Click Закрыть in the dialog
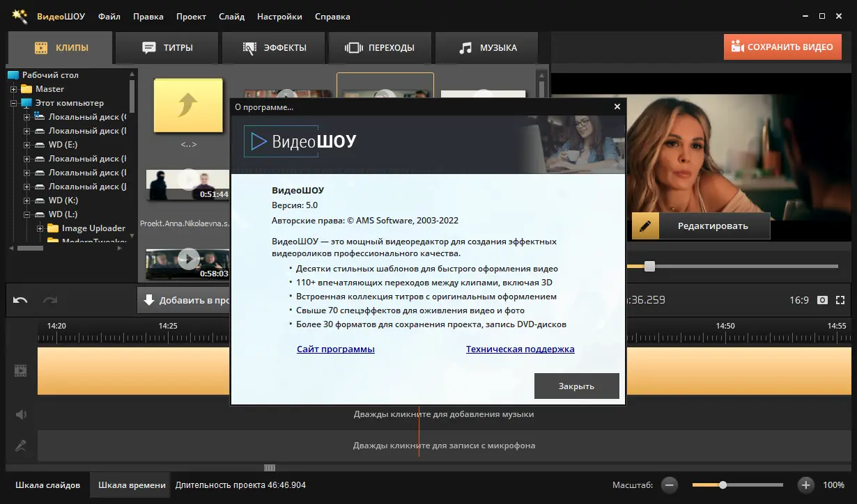Screen dimensions: 857x504 [x=576, y=386]
